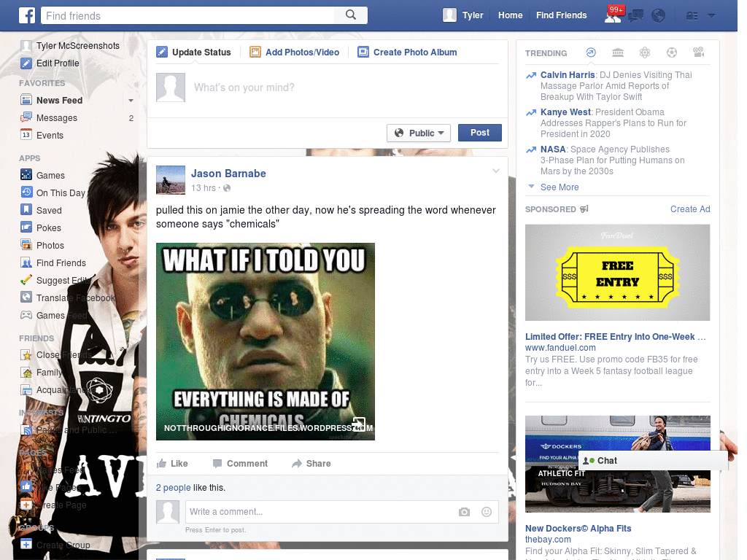This screenshot has width=747, height=560.
Task: Open www.fanduel.com ad link
Action: pos(560,348)
